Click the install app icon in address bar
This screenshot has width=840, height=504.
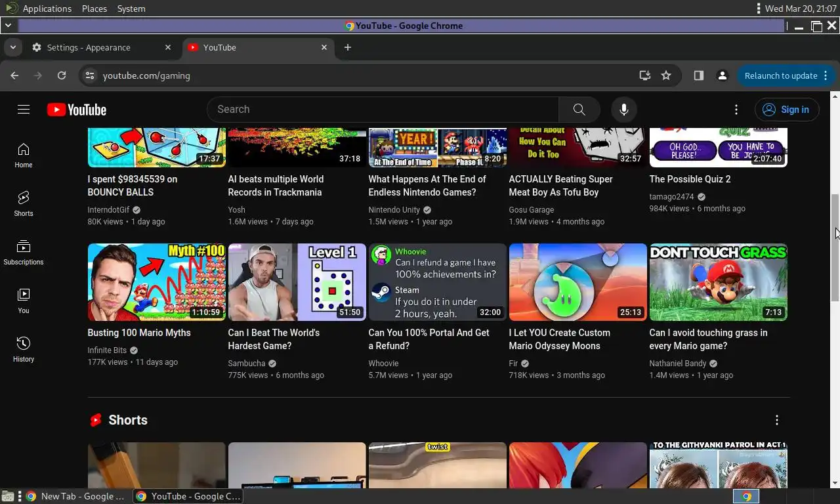645,75
